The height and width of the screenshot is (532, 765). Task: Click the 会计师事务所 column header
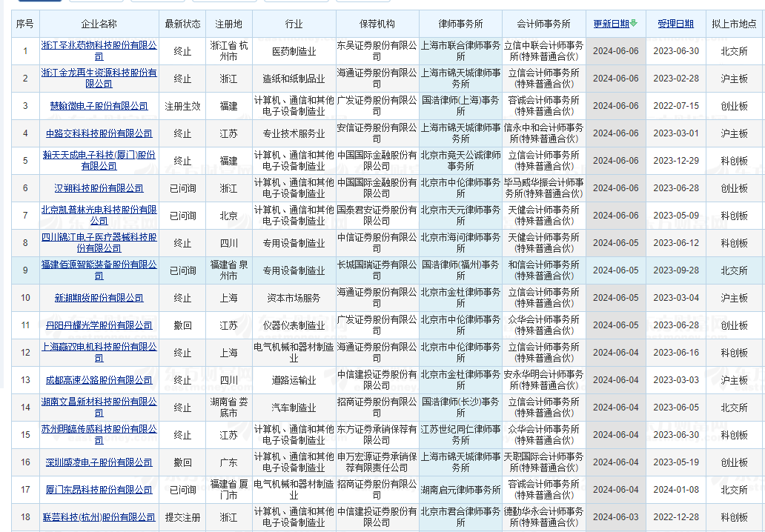click(x=544, y=24)
